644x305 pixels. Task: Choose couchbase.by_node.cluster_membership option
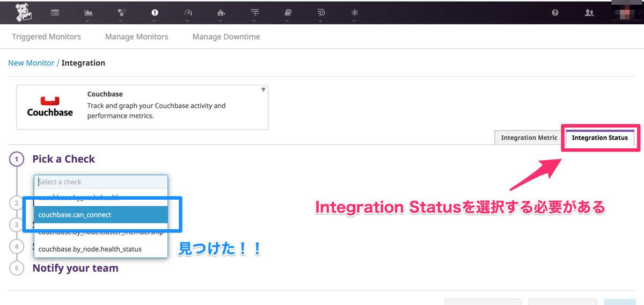point(101,233)
